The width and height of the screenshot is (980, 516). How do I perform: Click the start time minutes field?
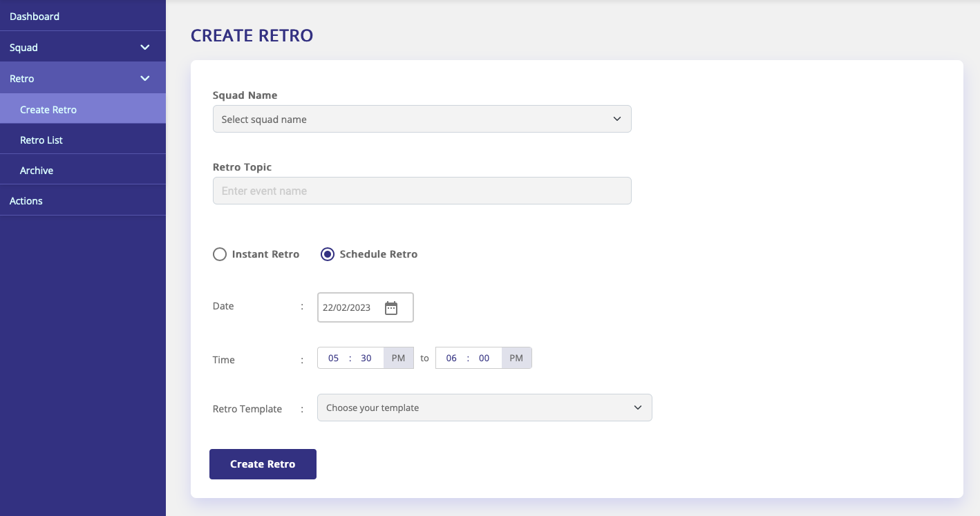pyautogui.click(x=366, y=358)
